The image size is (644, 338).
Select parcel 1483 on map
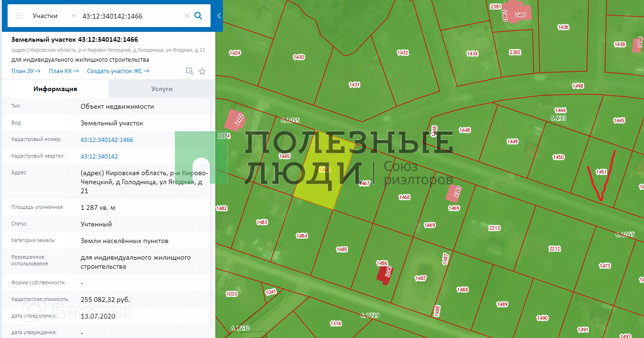(262, 222)
